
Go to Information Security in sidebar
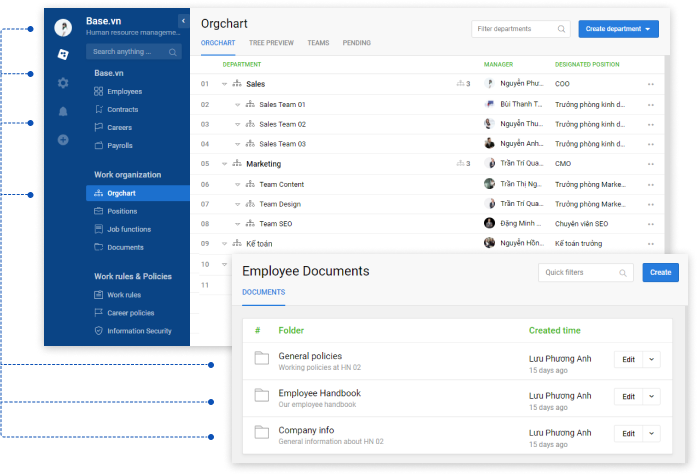[x=139, y=331]
